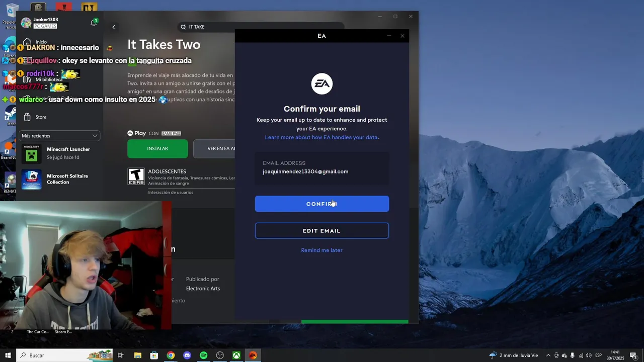Click the PC GAMES badge under username
This screenshot has height=362, width=644.
coord(45,26)
